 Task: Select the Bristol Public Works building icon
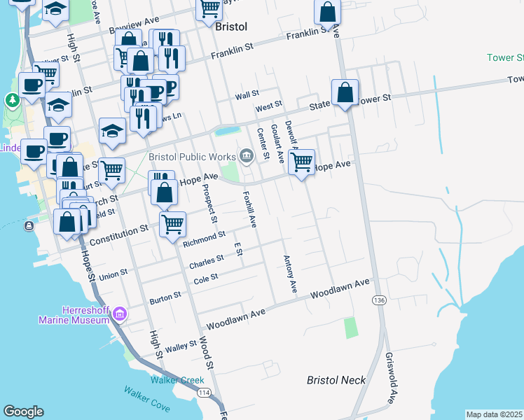coord(246,157)
